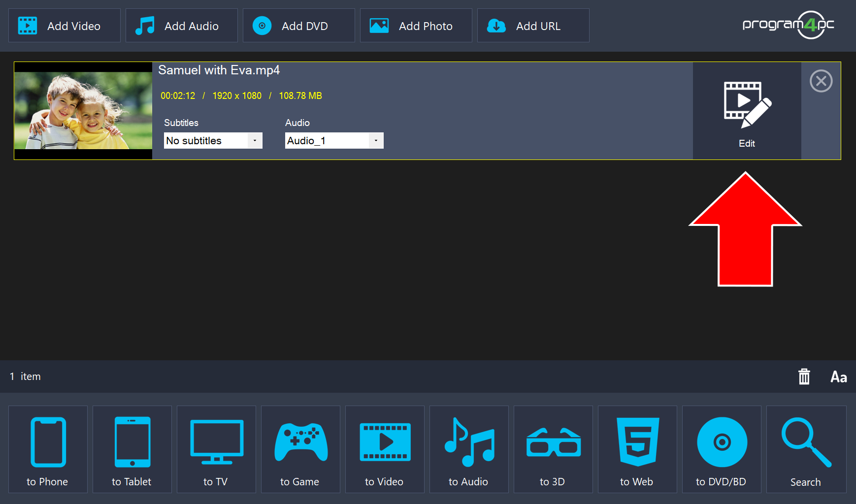This screenshot has height=504, width=856.
Task: Click the resolution 1920 x 1080 text
Action: tap(237, 96)
